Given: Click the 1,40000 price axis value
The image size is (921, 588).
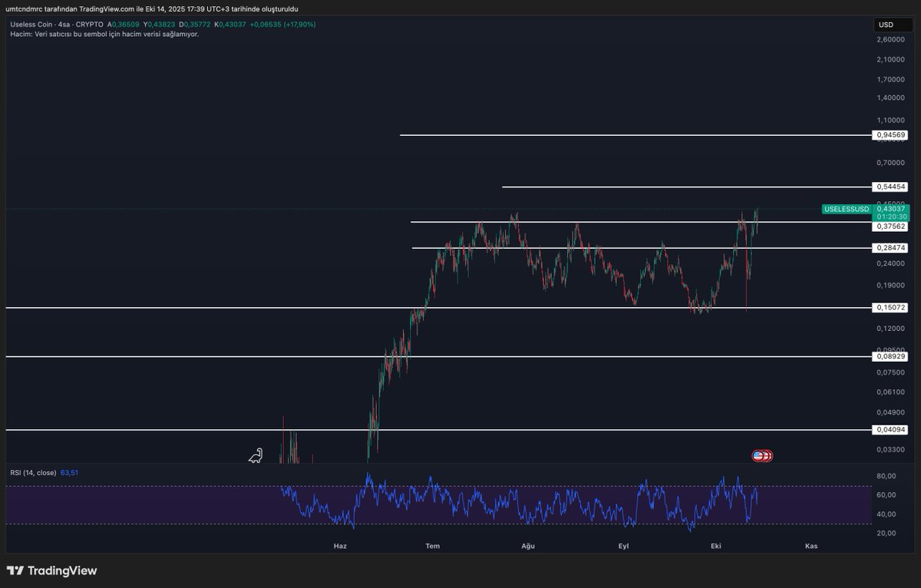Looking at the screenshot, I should point(890,98).
